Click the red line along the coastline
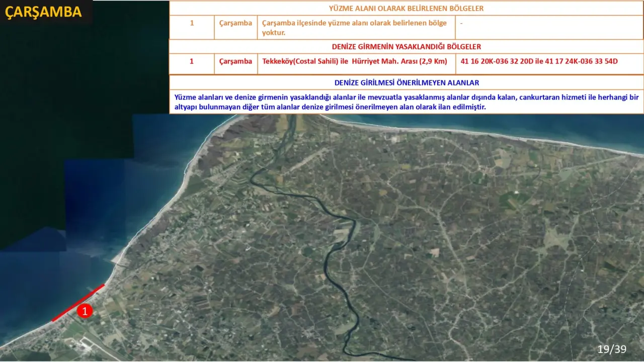This screenshot has width=644, height=362. (x=78, y=302)
